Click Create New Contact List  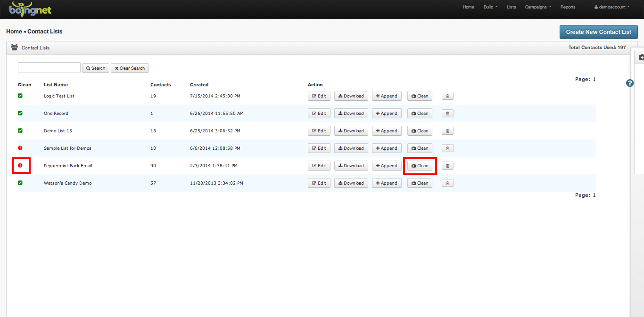tap(598, 32)
